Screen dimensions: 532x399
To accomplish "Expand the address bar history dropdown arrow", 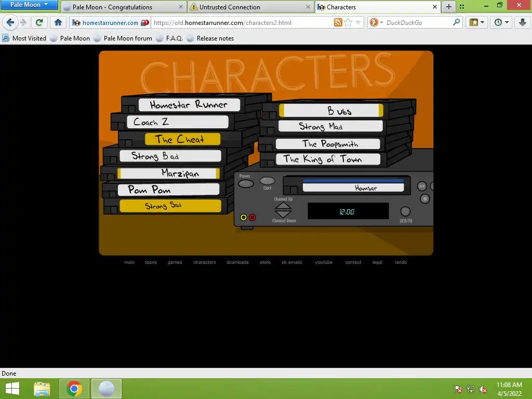I will pyautogui.click(x=358, y=23).
